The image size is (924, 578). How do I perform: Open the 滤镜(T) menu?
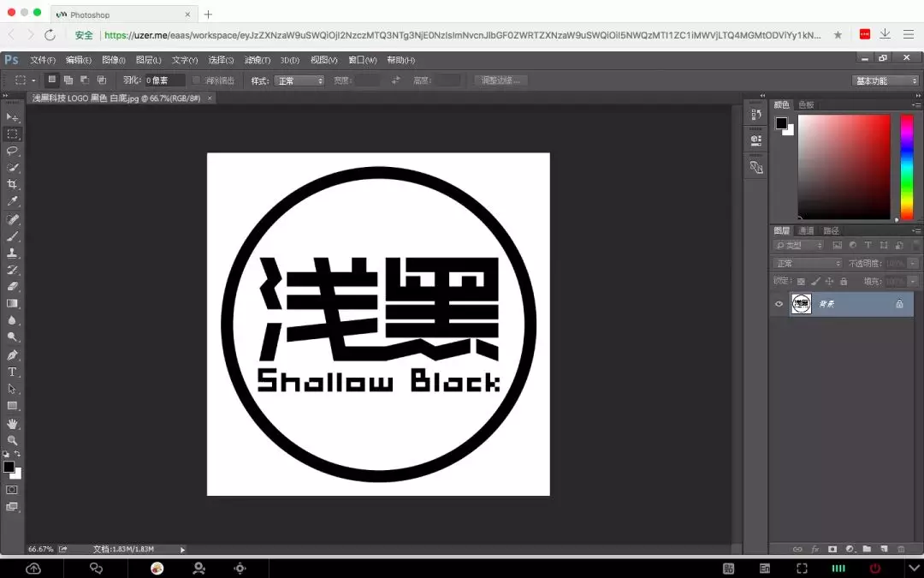[257, 60]
